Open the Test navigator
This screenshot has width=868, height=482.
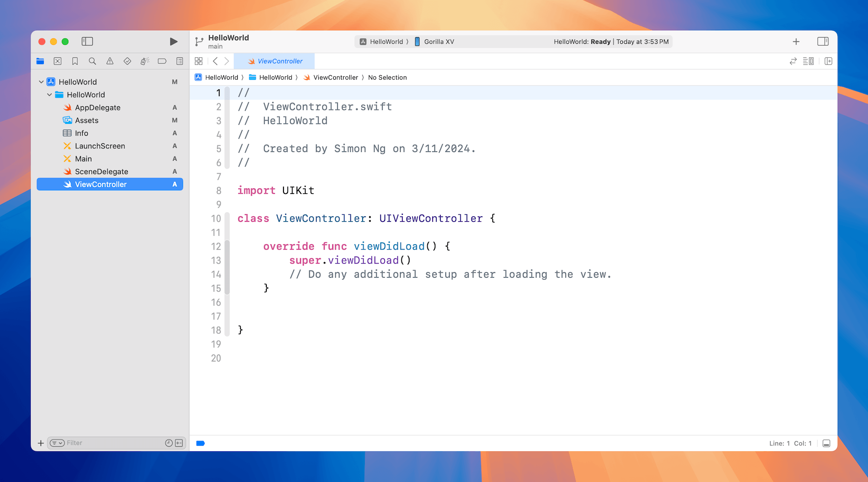tap(127, 61)
